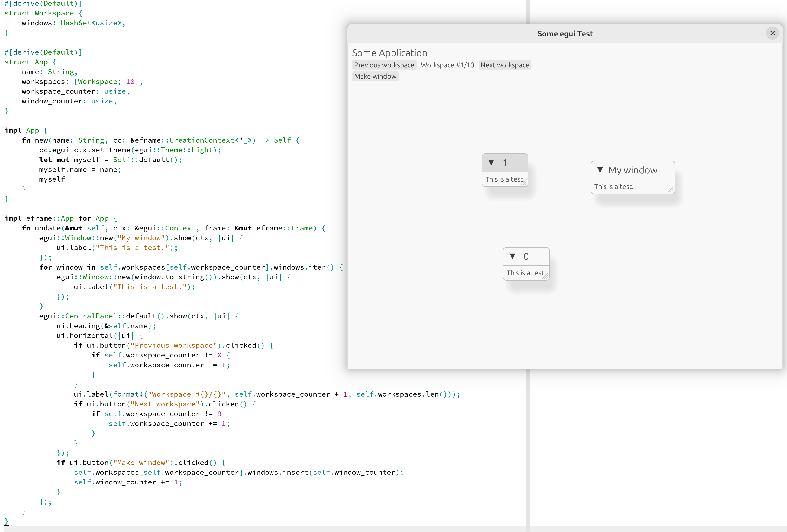787x532 pixels.
Task: Click the 'ui.heading(&self.name);' line
Action: (106, 326)
